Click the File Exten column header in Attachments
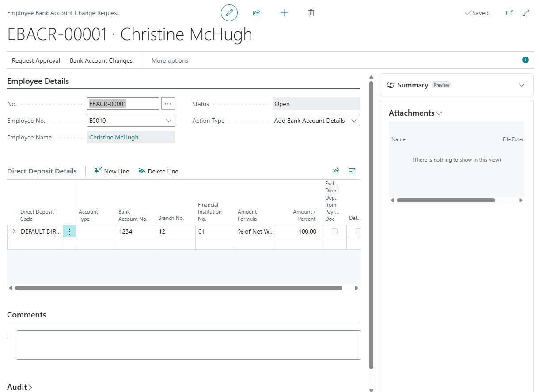This screenshot has width=539, height=392. 513,139
